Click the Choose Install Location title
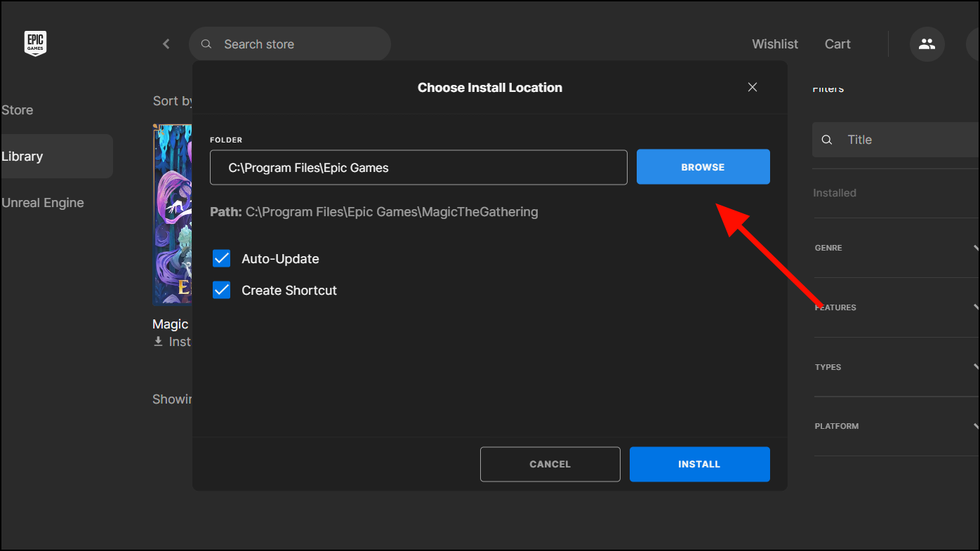The image size is (980, 551). [490, 88]
